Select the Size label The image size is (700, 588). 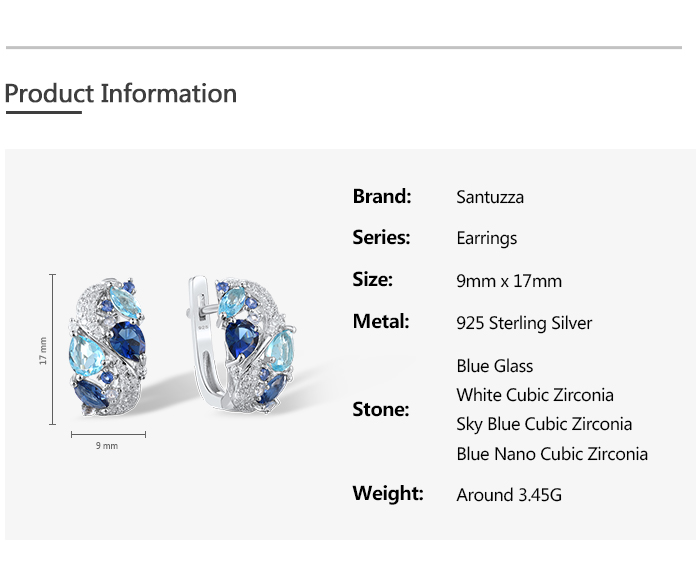coord(373,279)
